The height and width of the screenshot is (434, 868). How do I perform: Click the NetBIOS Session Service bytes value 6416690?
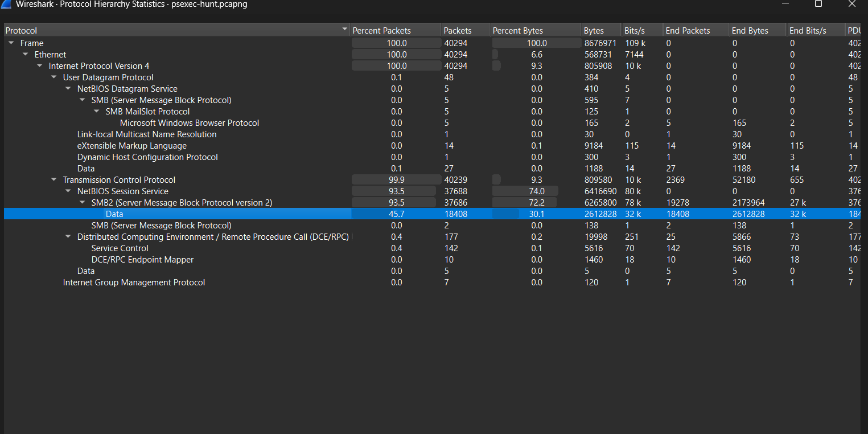pos(600,191)
